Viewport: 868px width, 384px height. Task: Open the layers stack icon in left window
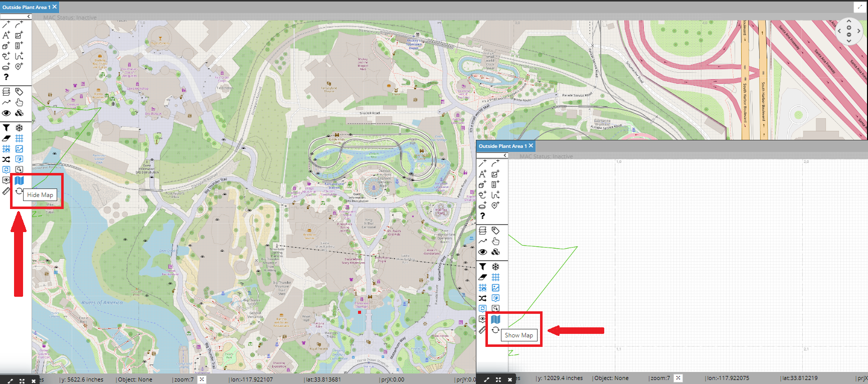point(6,92)
